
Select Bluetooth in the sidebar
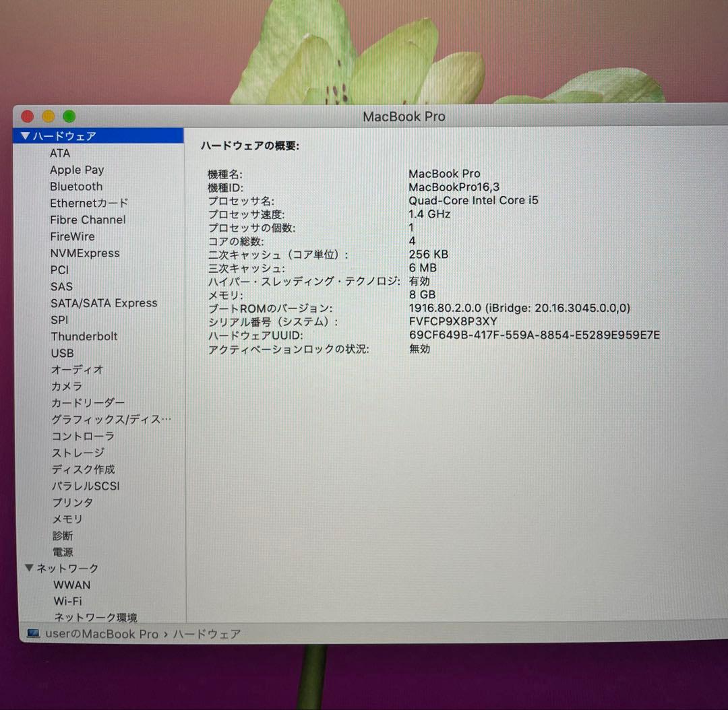click(x=75, y=187)
